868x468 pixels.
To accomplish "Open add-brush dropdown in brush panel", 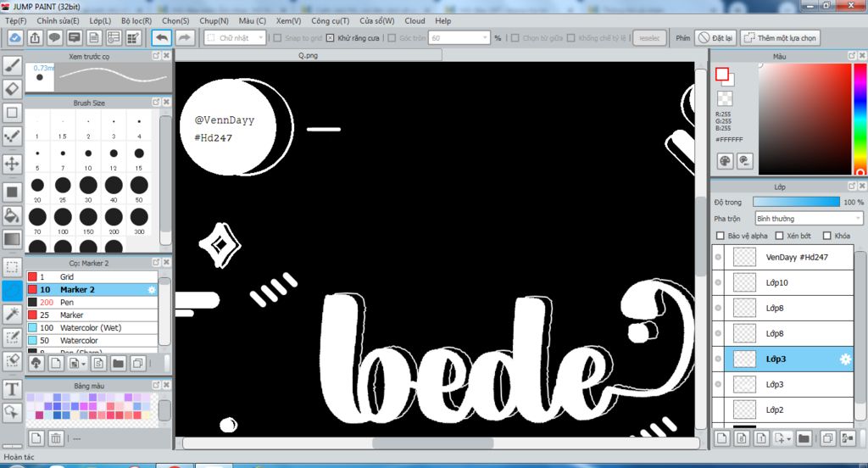I will tap(84, 364).
